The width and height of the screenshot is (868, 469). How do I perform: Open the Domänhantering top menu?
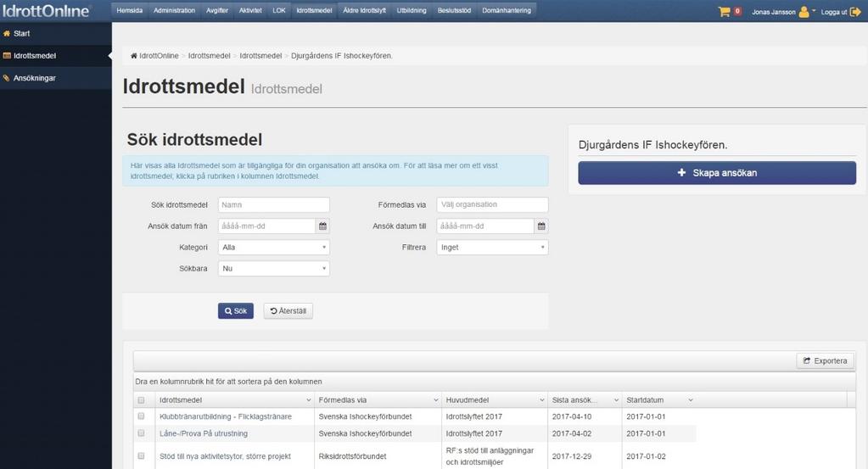pyautogui.click(x=507, y=10)
